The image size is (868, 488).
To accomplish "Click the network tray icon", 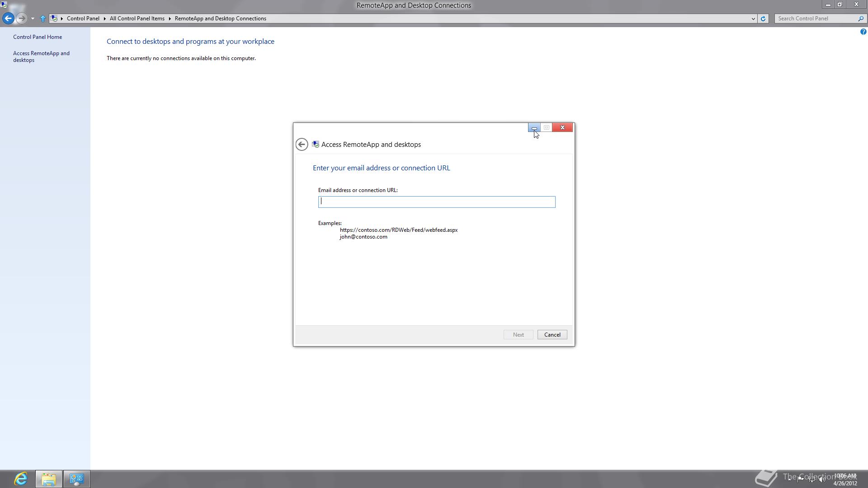I will [x=811, y=479].
